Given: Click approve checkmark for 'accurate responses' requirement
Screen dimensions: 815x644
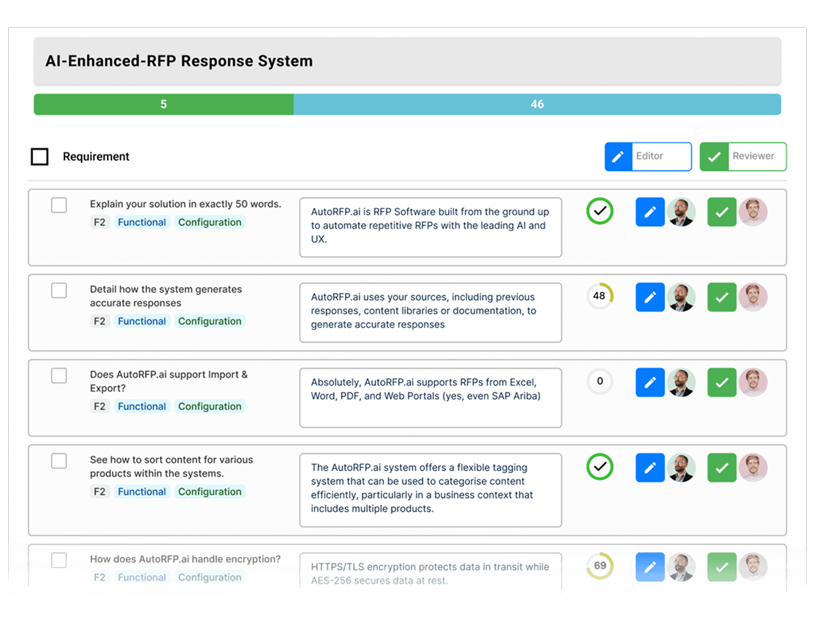Looking at the screenshot, I should (722, 297).
